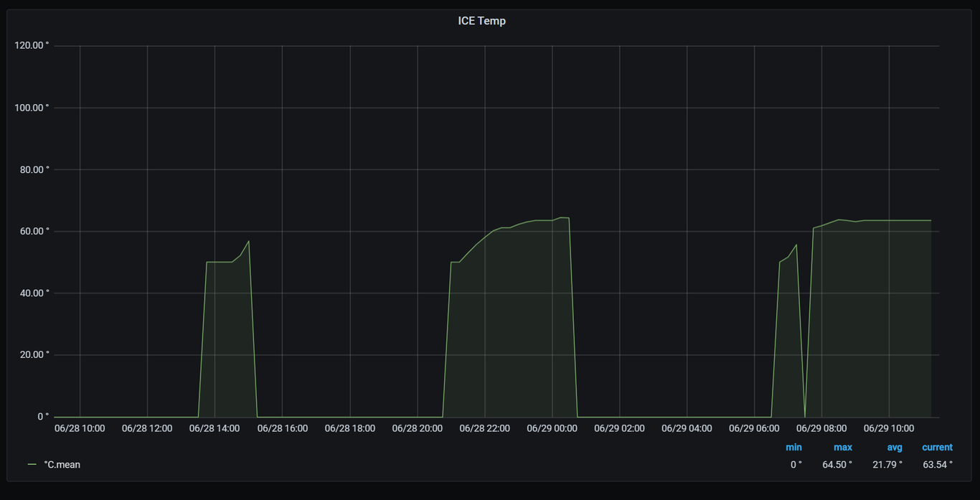Click the 06/29 08:00 time axis label
Image resolution: width=980 pixels, height=500 pixels.
click(x=821, y=428)
